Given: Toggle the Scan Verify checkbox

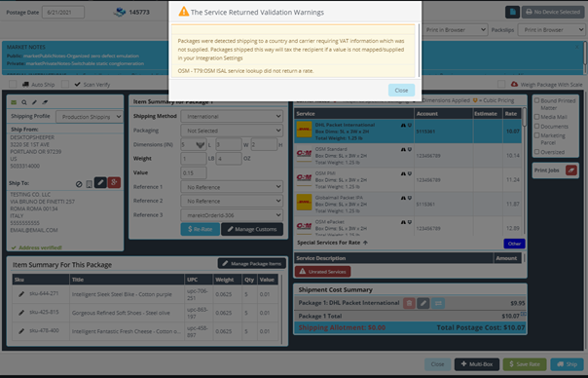Looking at the screenshot, I should [65, 84].
